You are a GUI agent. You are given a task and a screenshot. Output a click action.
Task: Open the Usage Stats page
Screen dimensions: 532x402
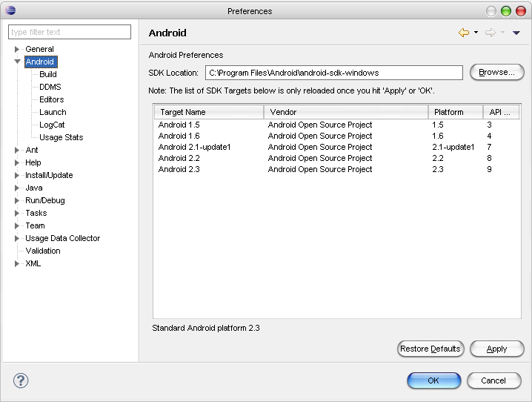click(x=61, y=137)
